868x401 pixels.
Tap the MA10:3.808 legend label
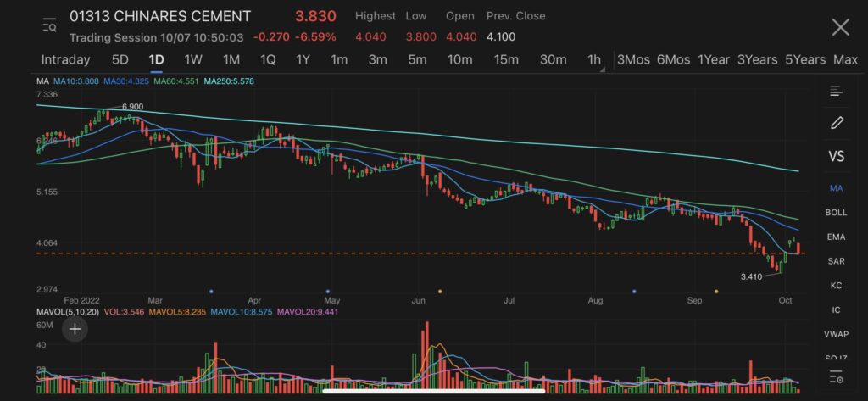[75, 81]
